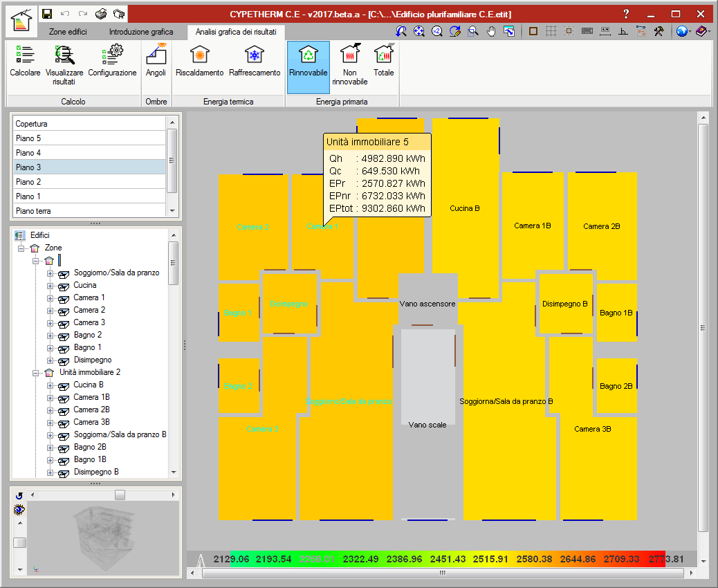Click Camera 2B room in floor plan
718x588 pixels.
click(x=602, y=226)
